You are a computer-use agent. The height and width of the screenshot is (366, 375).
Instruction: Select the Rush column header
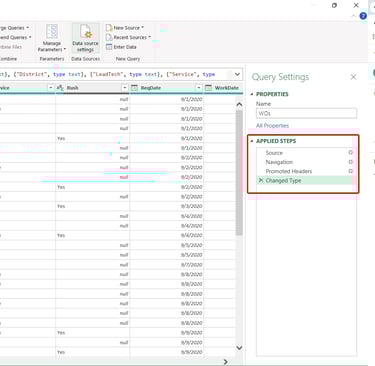pos(92,88)
